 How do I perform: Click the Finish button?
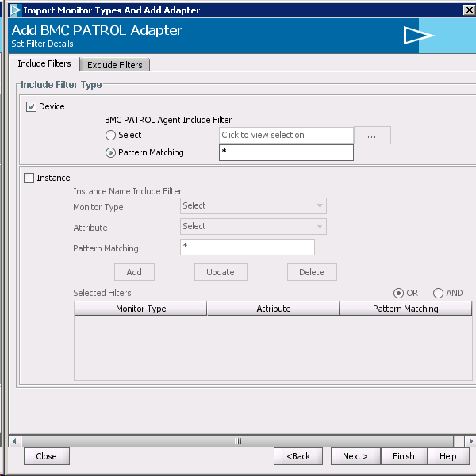click(403, 456)
